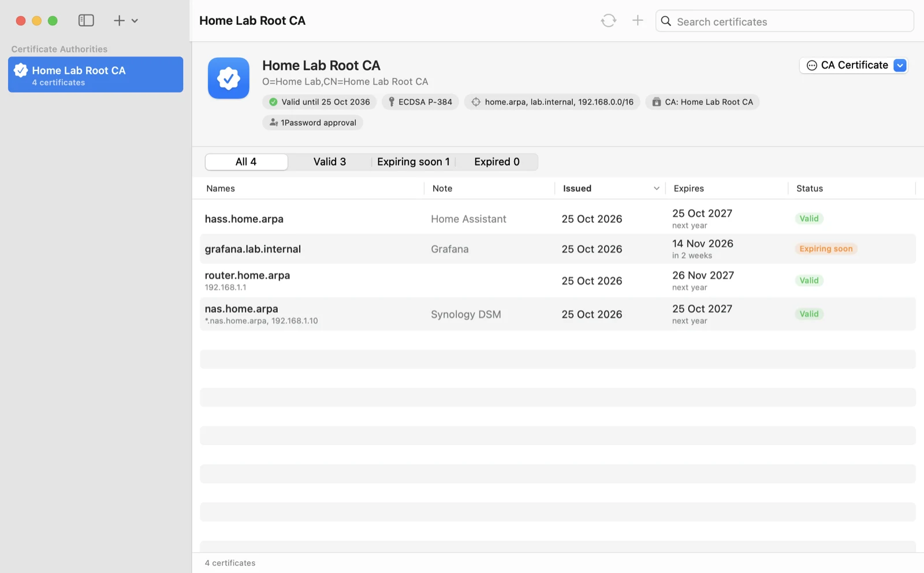
Task: Sort by the Expires column header
Action: click(689, 189)
